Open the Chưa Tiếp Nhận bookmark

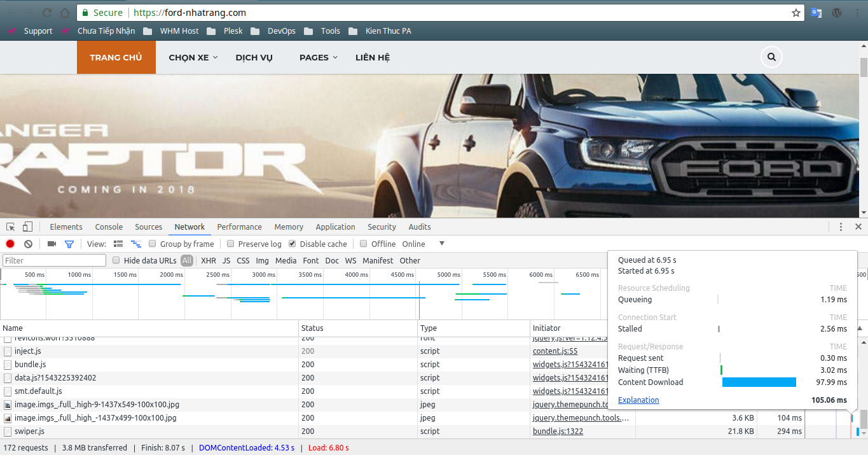click(99, 31)
